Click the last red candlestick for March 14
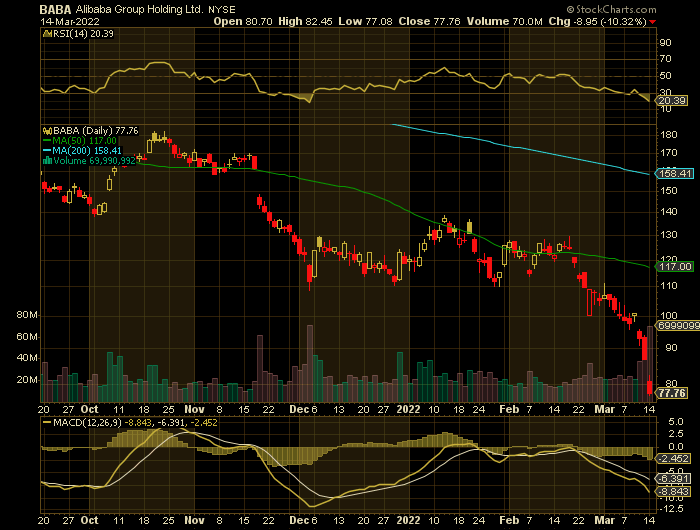Screen dimensions: 700x530 click(x=649, y=387)
